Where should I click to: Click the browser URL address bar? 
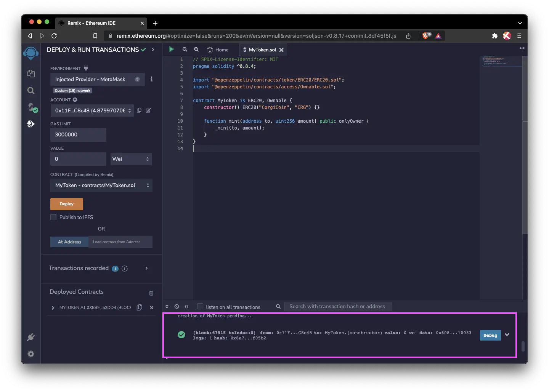(256, 36)
